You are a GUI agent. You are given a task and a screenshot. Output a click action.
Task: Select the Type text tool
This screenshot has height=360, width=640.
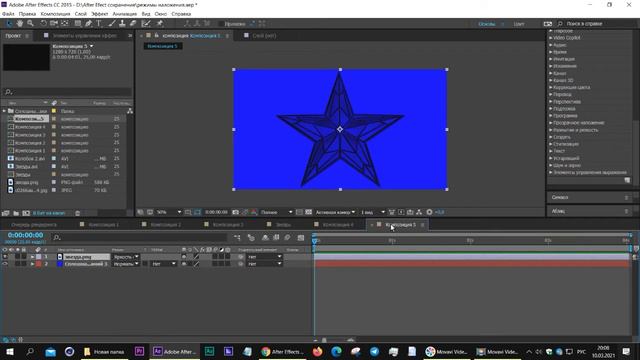tap(99, 24)
